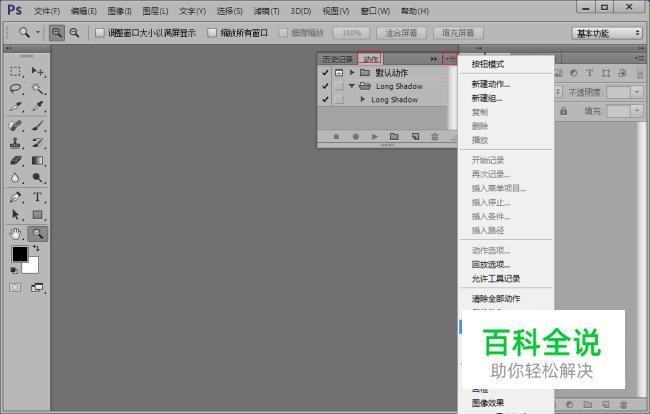Select the Hand tool
650x414 pixels.
(16, 234)
